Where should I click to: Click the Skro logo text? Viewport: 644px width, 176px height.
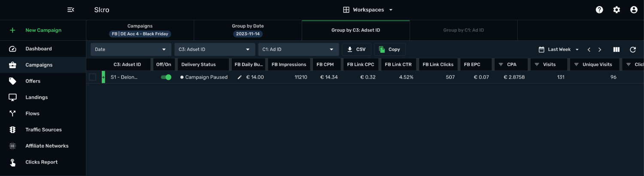click(x=102, y=10)
